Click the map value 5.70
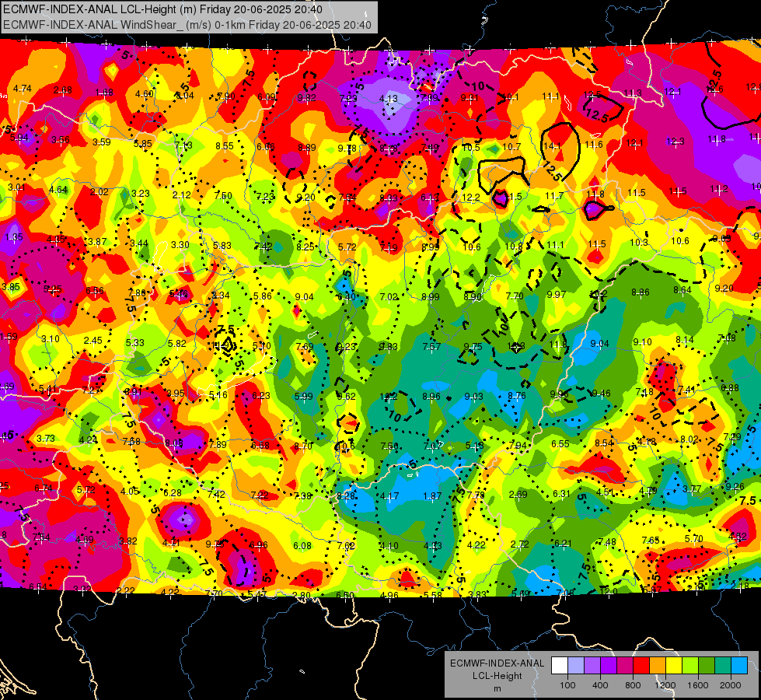Screen dimensions: 761x700 tap(694, 538)
